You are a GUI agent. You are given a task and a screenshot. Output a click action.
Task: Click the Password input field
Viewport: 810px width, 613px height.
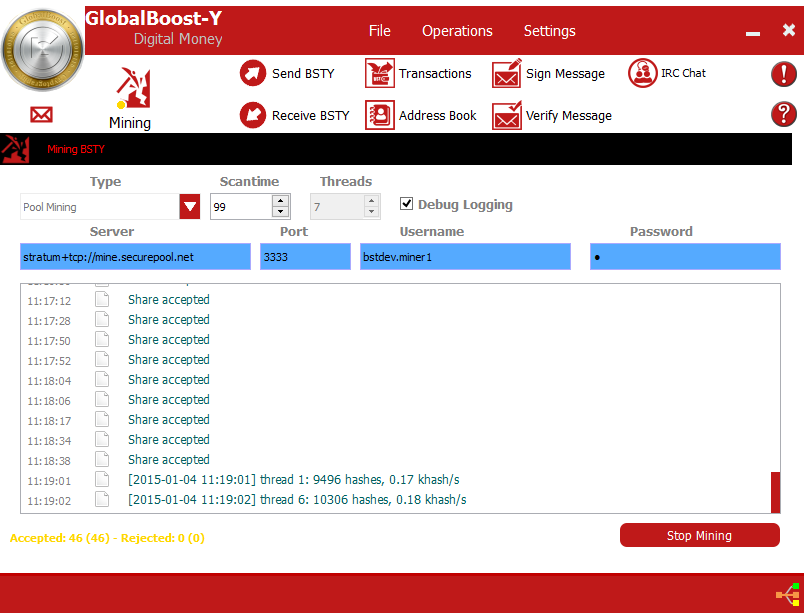point(685,257)
